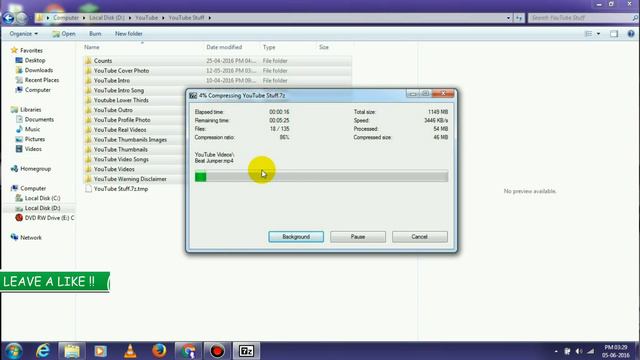Click the Background button in 7-Zip dialog

point(296,237)
